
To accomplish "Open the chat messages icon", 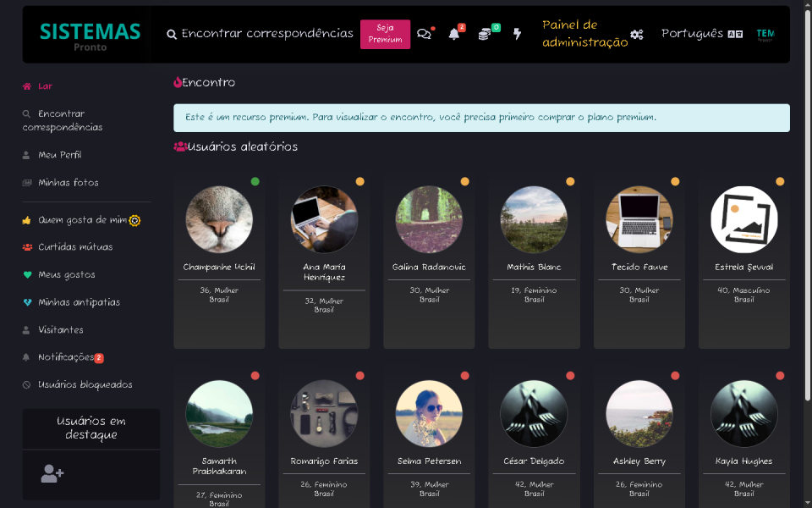I will click(x=424, y=34).
